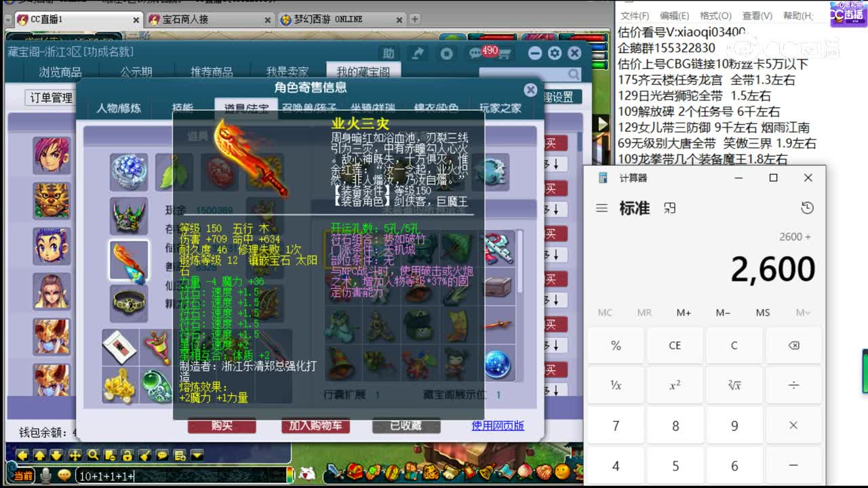Click the 助 help icon
Viewport: 868px width, 488px height.
click(x=389, y=53)
